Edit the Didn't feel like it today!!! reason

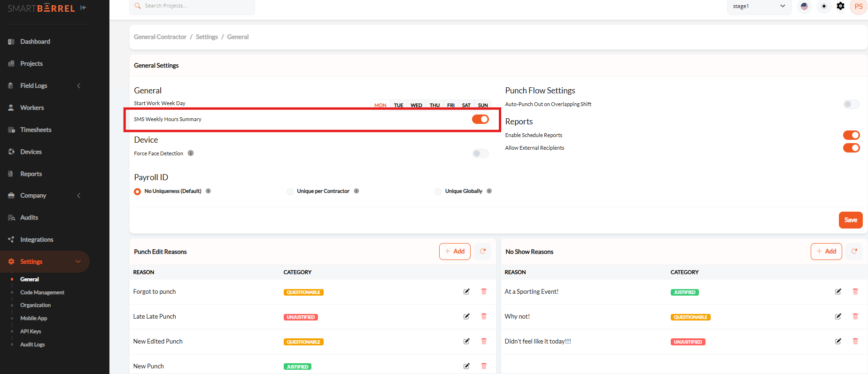click(838, 341)
